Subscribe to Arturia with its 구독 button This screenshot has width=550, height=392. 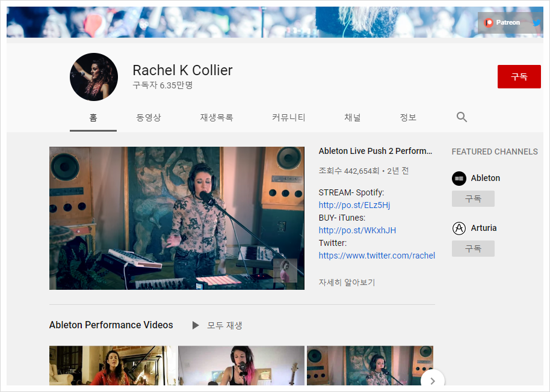coord(473,248)
